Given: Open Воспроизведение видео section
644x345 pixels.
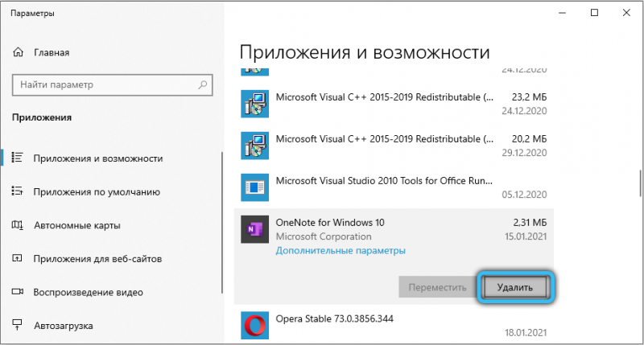Looking at the screenshot, I should 89,292.
